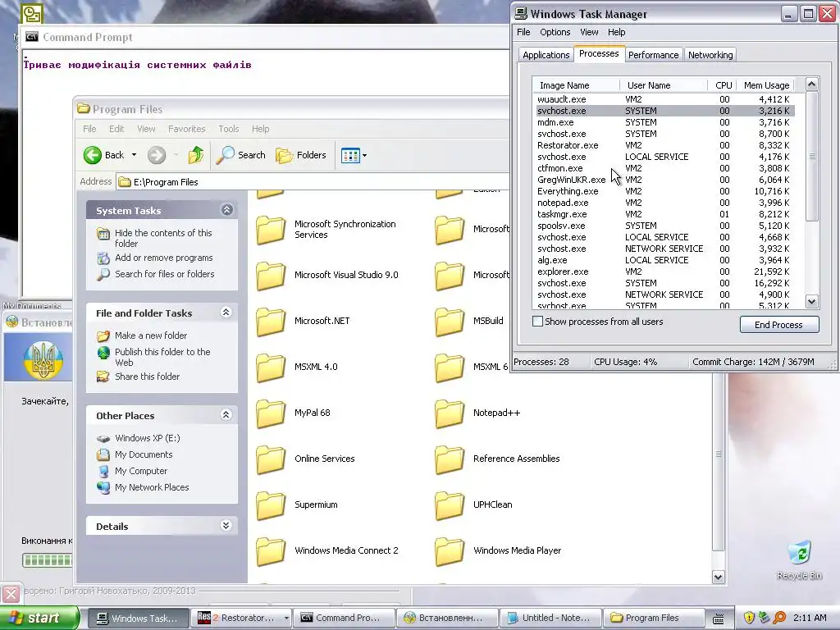Open the Task Manager View menu

589,32
